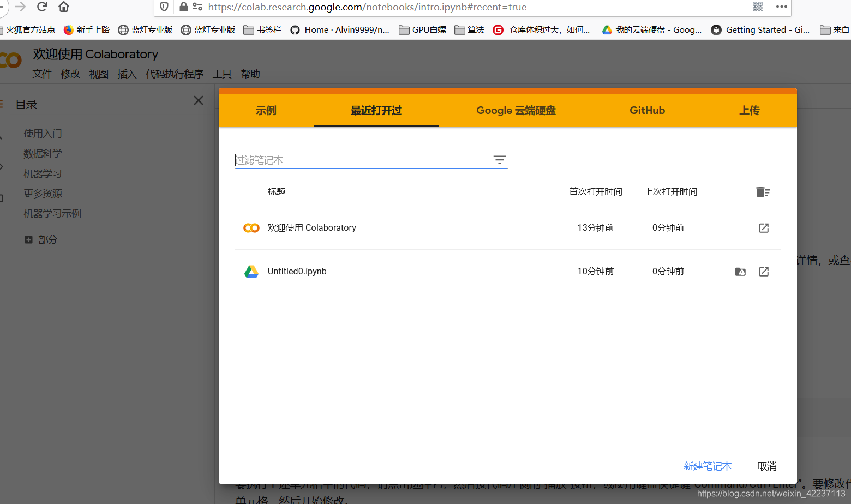Close the 目录 sidebar panel
The image size is (851, 504).
tap(199, 100)
